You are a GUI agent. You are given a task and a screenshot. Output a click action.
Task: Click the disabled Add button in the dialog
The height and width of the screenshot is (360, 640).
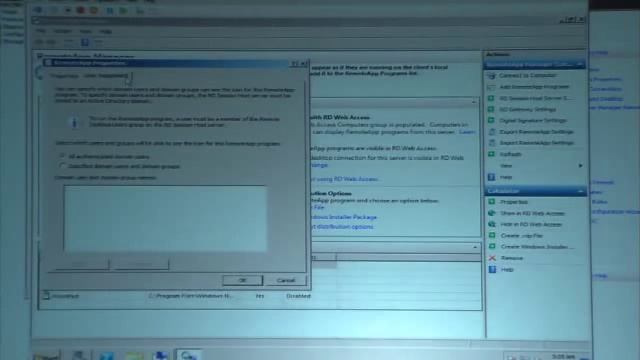[x=82, y=264]
